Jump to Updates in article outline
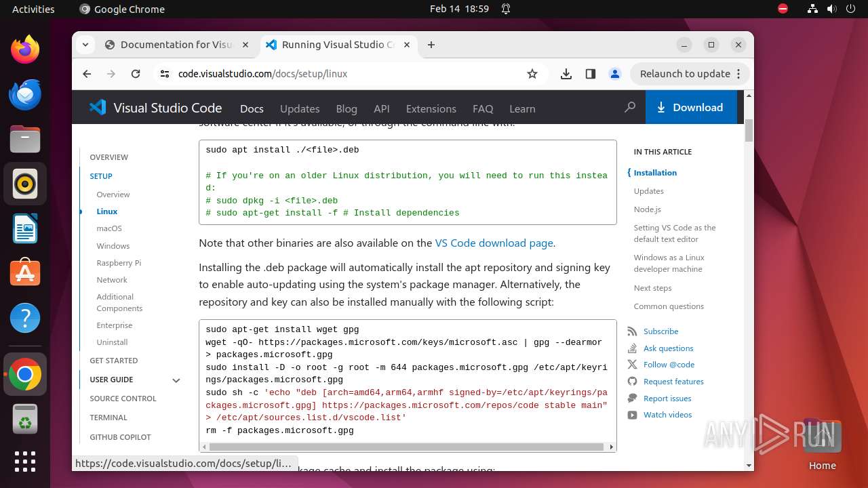Image resolution: width=868 pixels, height=488 pixels. coord(648,191)
